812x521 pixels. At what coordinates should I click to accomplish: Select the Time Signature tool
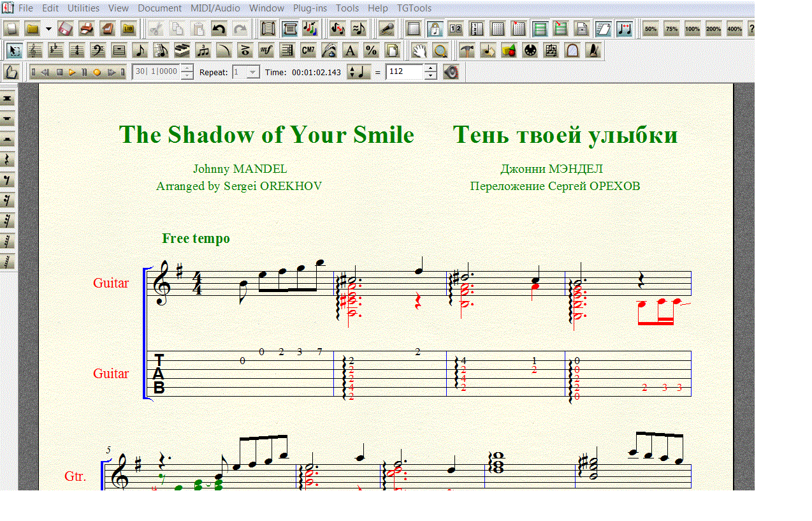tap(77, 50)
